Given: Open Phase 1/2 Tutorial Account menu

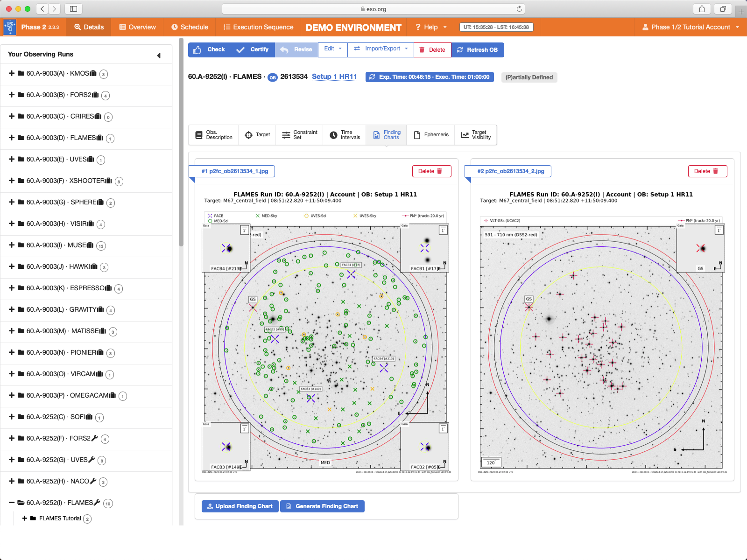Looking at the screenshot, I should [x=690, y=27].
